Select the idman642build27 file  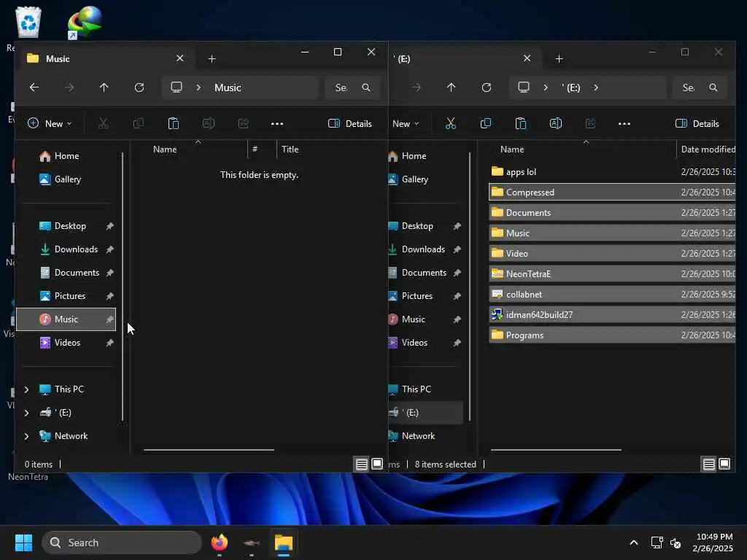tap(612, 315)
